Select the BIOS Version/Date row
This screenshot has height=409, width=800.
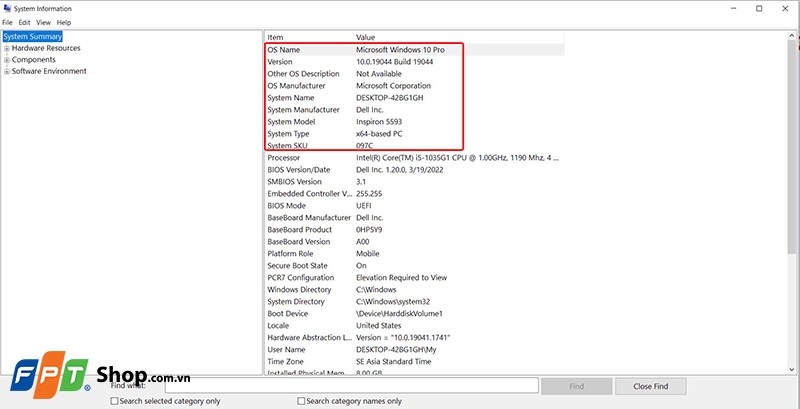click(414, 169)
